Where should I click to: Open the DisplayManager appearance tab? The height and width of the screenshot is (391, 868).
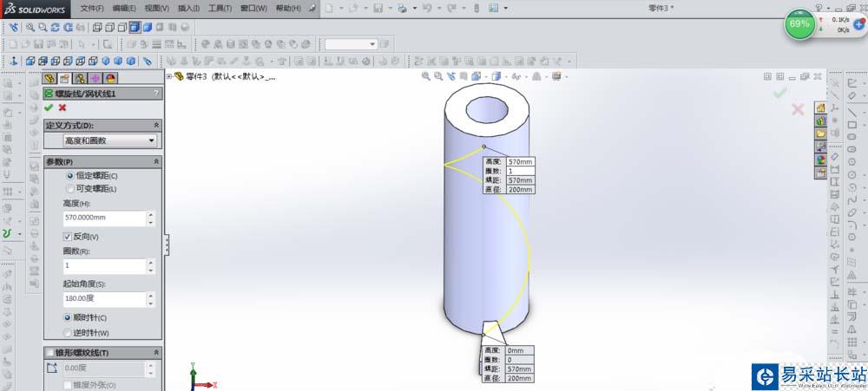tap(111, 79)
